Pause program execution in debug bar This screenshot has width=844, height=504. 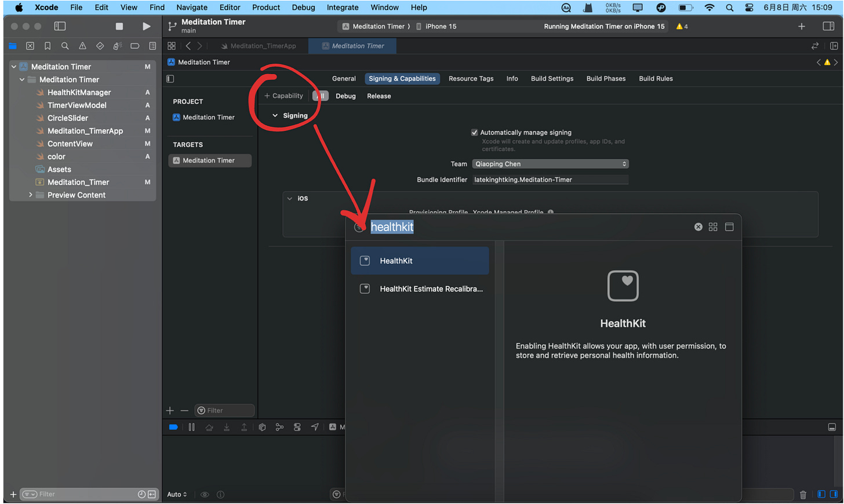[191, 427]
